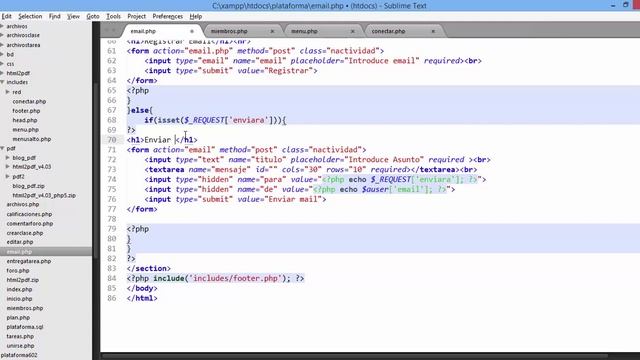The height and width of the screenshot is (360, 640).
Task: Open the Preferences menu
Action: [167, 16]
